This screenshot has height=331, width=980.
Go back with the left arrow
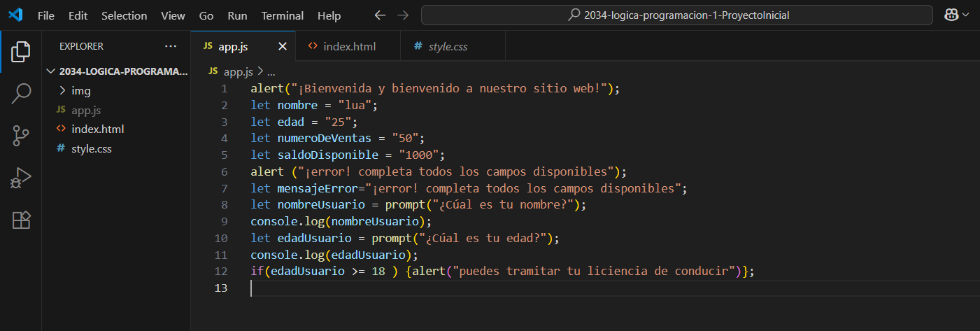coord(380,15)
